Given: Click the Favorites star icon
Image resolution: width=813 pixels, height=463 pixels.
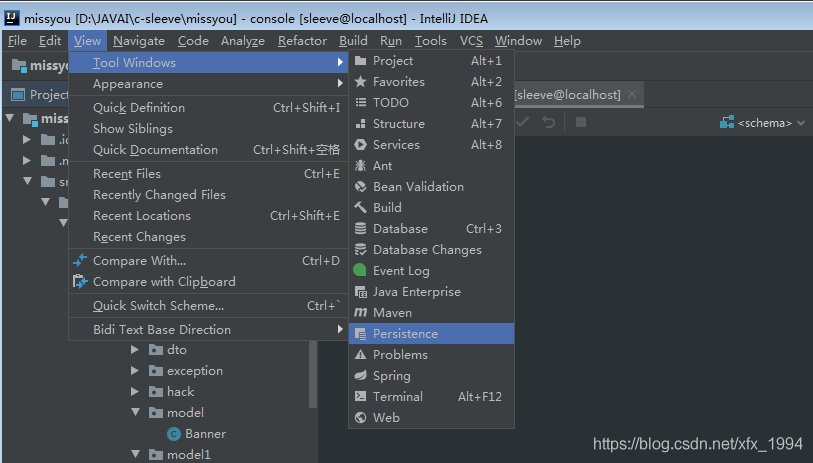Looking at the screenshot, I should coord(360,81).
